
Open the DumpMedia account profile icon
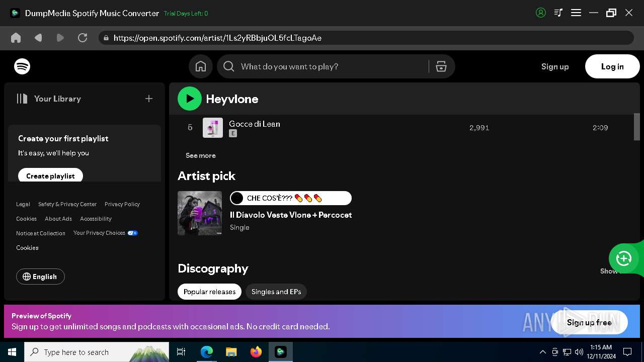click(x=541, y=13)
